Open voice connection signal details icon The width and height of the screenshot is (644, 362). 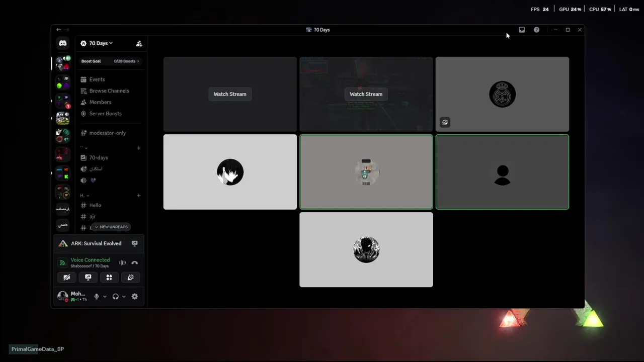click(x=62, y=262)
